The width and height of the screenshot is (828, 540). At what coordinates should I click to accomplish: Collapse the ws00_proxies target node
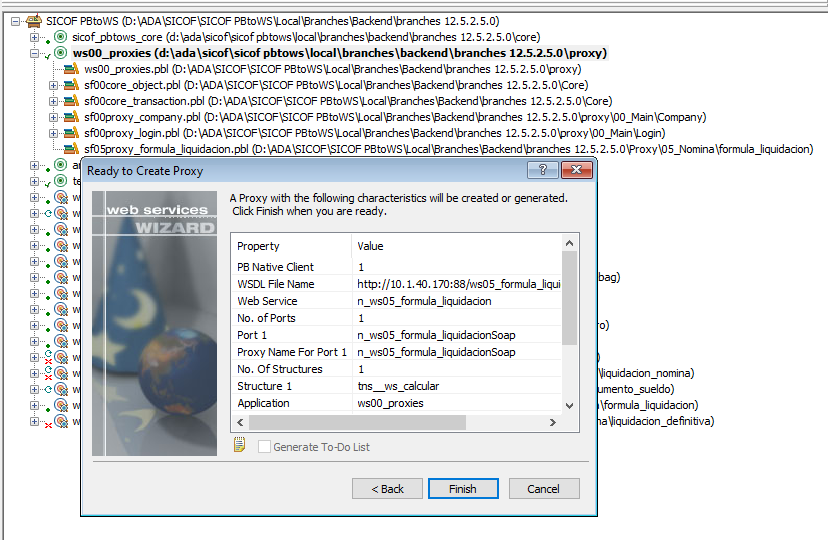tap(35, 53)
